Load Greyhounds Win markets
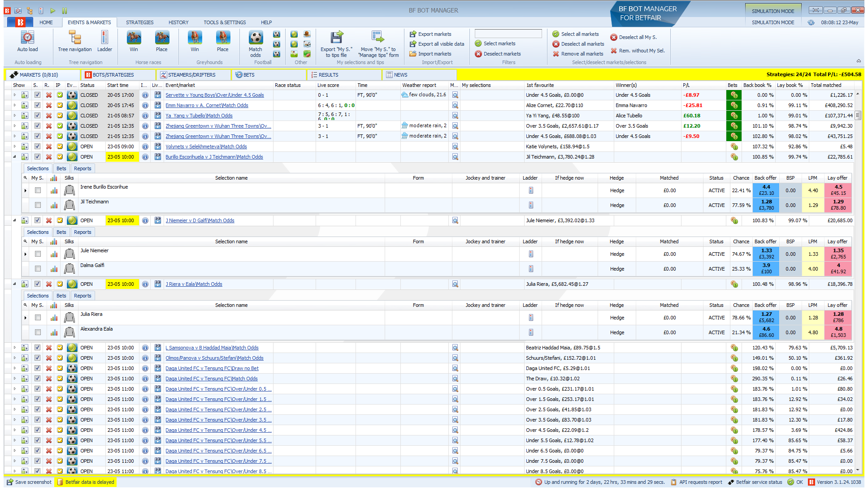Image resolution: width=868 pixels, height=491 pixels. (195, 41)
